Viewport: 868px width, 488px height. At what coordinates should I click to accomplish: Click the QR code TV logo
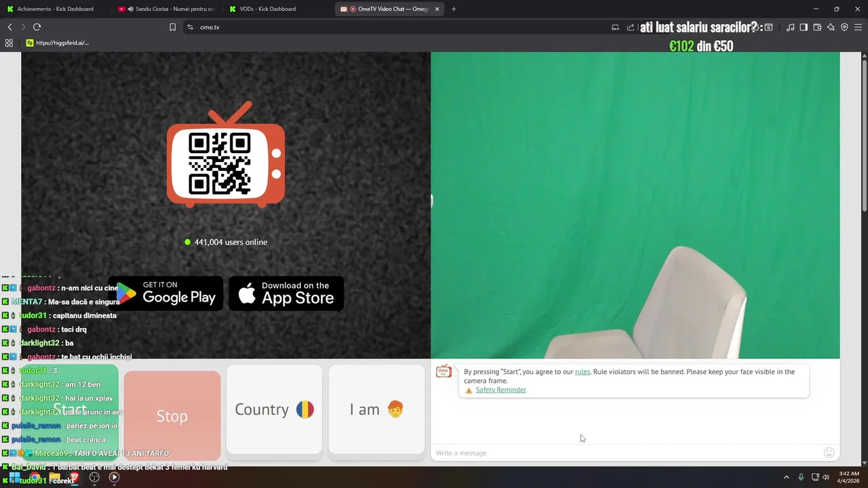226,155
